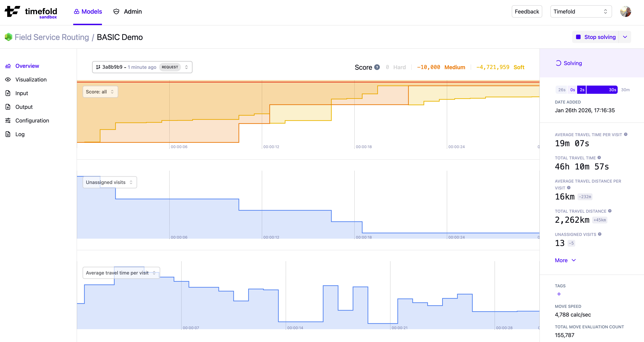Open the Input document icon

point(8,93)
